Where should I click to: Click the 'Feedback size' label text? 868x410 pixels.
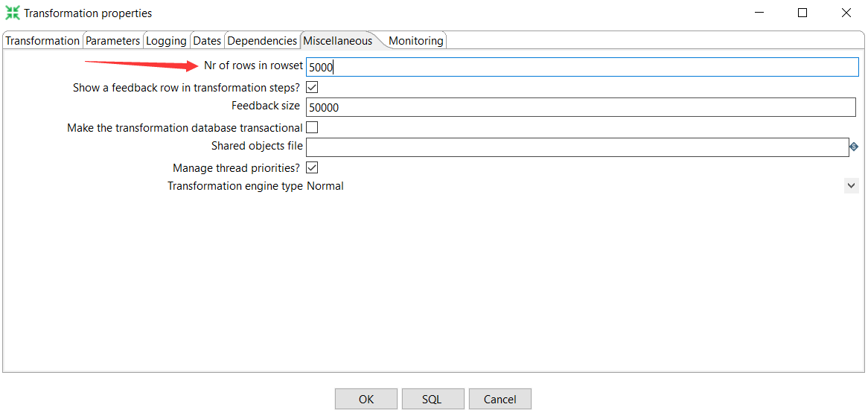tap(266, 106)
